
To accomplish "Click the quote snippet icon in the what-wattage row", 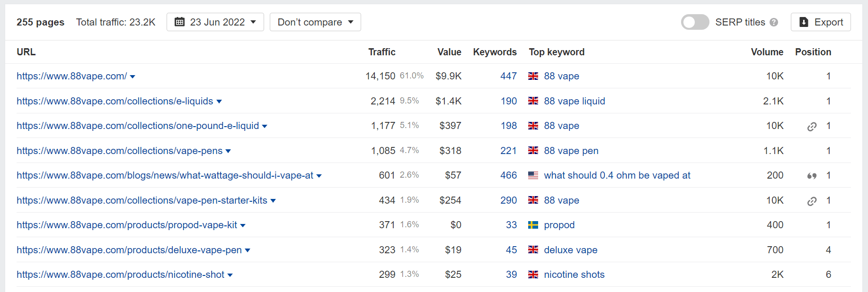I will click(812, 176).
